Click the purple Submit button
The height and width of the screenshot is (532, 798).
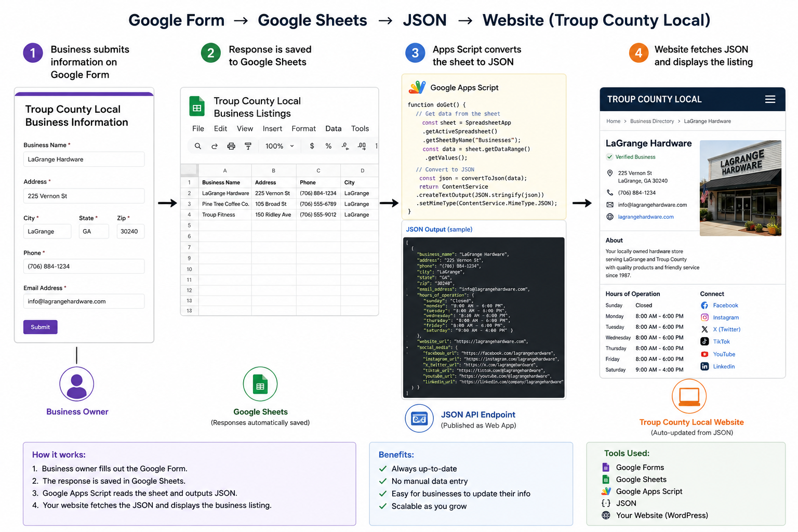(41, 327)
